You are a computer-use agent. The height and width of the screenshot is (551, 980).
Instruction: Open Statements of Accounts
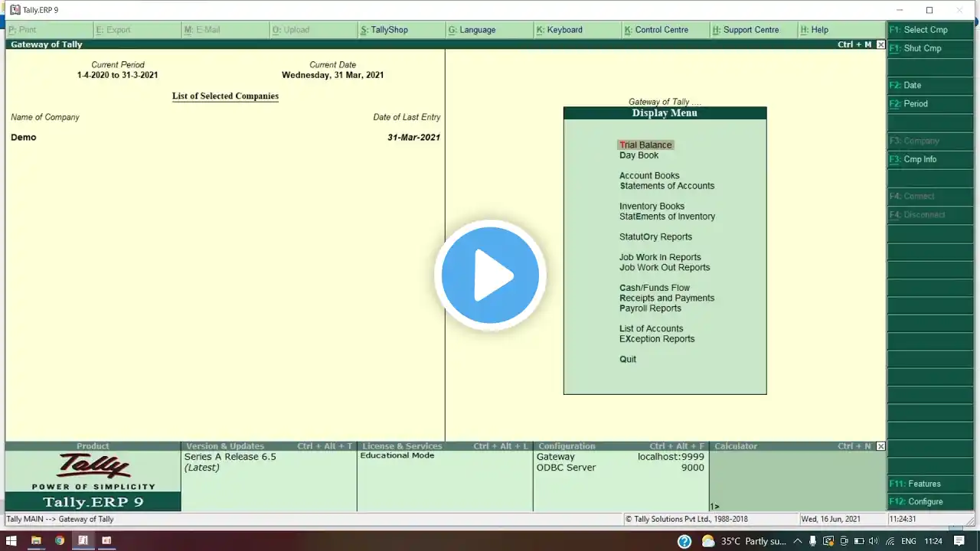(x=667, y=186)
